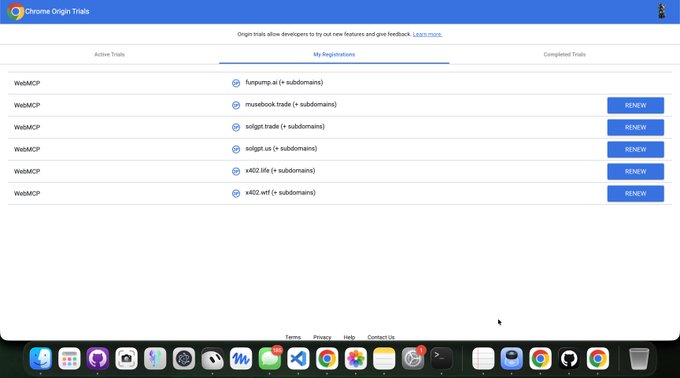Click the subdomain icon beside x402.life
This screenshot has width=680, height=378.
(x=236, y=172)
